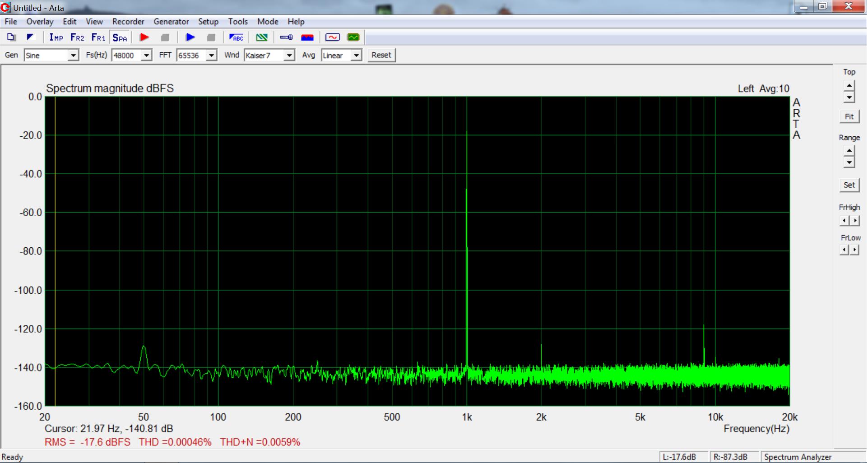The image size is (868, 463).
Task: Open the Tools menu
Action: [238, 22]
